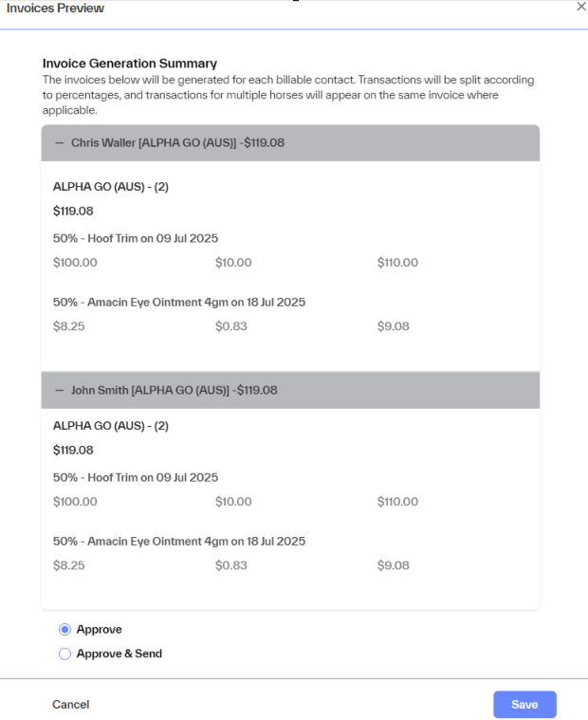Click ALPHA GO (AUS) - (2) under John Smith
This screenshot has width=588, height=720.
tap(111, 426)
